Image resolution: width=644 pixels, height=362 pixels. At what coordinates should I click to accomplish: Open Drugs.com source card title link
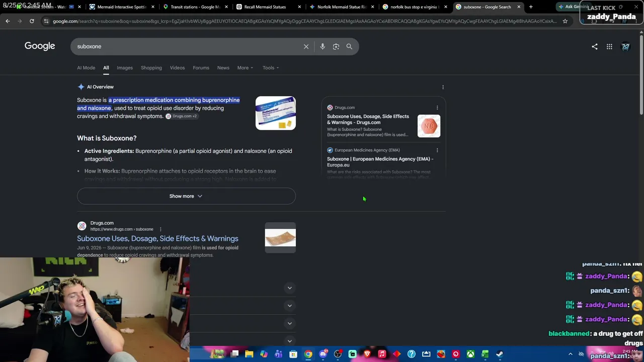368,119
